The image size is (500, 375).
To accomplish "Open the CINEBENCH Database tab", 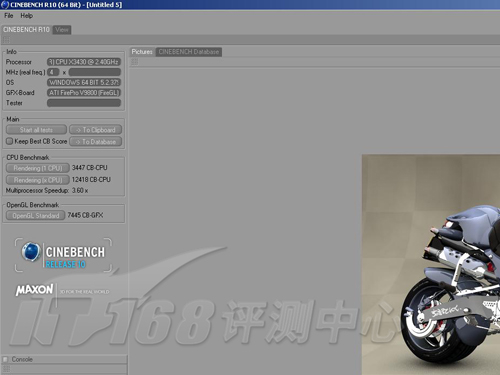I will click(189, 52).
